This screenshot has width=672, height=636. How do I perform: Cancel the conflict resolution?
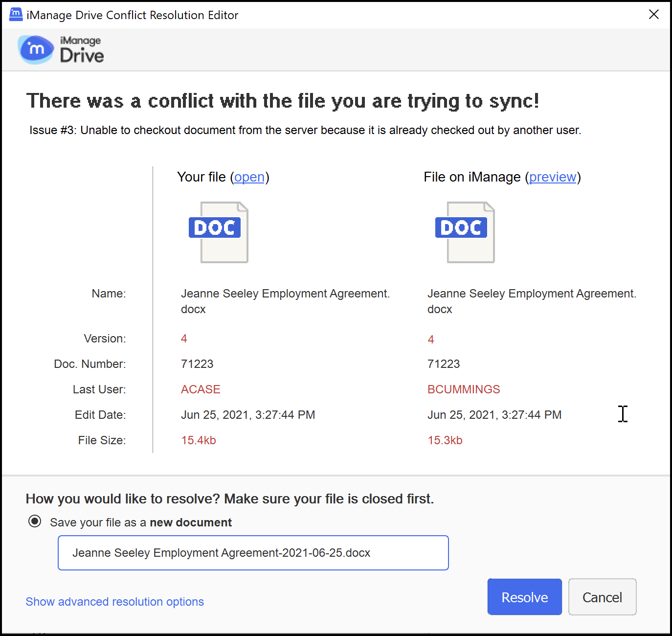tap(602, 597)
